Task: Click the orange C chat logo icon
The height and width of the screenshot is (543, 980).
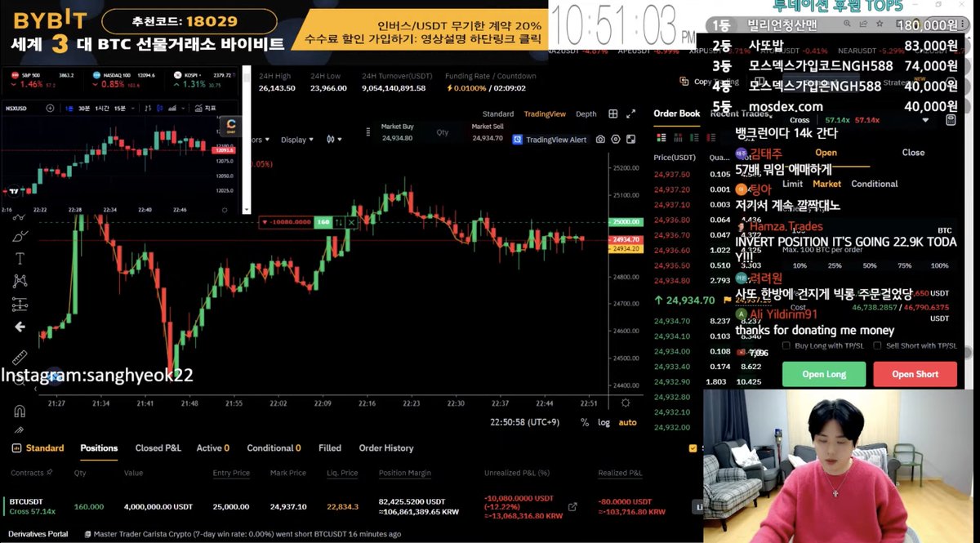Action: pyautogui.click(x=230, y=127)
